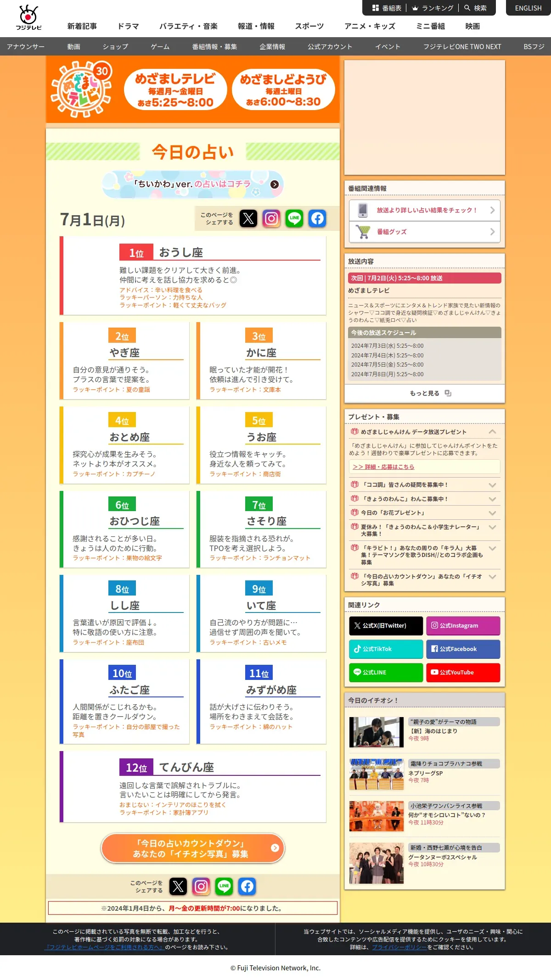Click the Fuji TV logo
551x980 pixels.
pyautogui.click(x=28, y=17)
